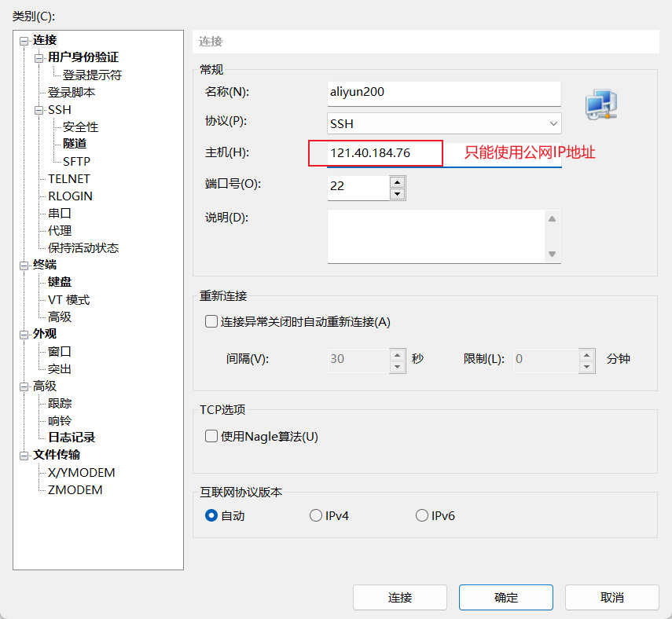Open the 协议 SSH dropdown
This screenshot has height=619, width=672.
click(444, 123)
